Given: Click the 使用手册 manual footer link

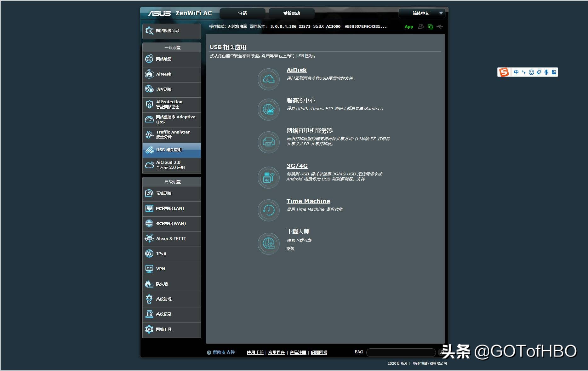Looking at the screenshot, I should [255, 352].
